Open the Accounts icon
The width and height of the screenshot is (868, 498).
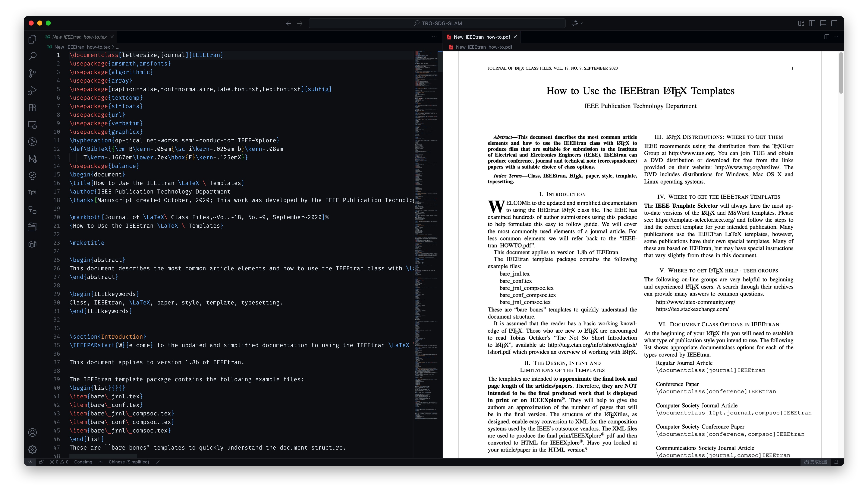[x=32, y=432]
